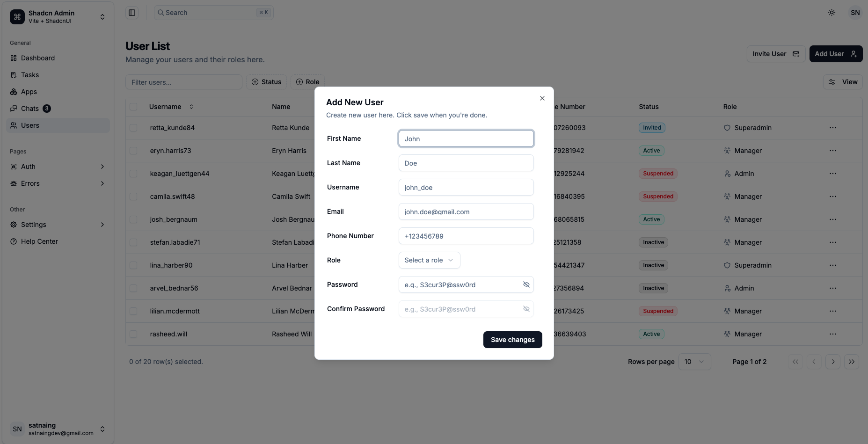Open the Select a role dropdown
Screen dimensions: 868x444
coord(429,260)
